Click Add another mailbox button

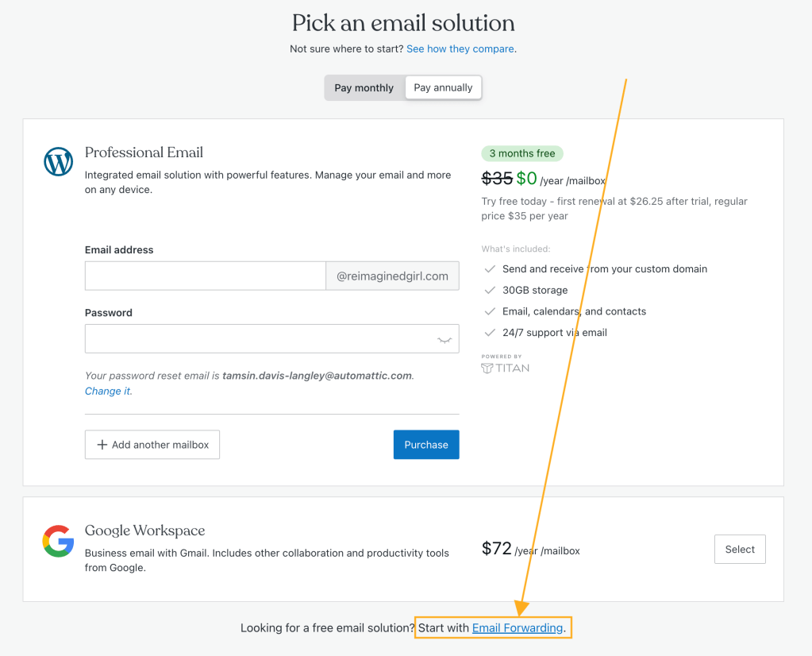(x=152, y=445)
